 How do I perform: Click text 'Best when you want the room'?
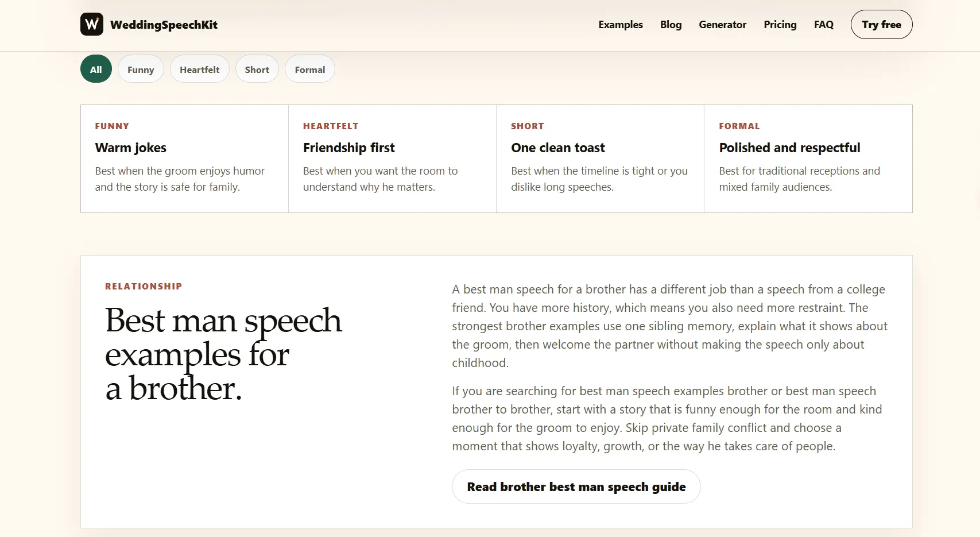pyautogui.click(x=374, y=171)
